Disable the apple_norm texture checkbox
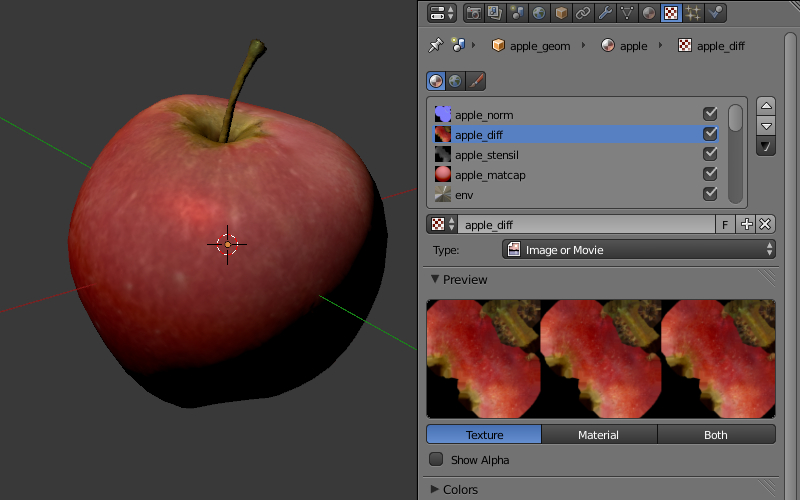Screen dimensions: 800x500 click(710, 114)
